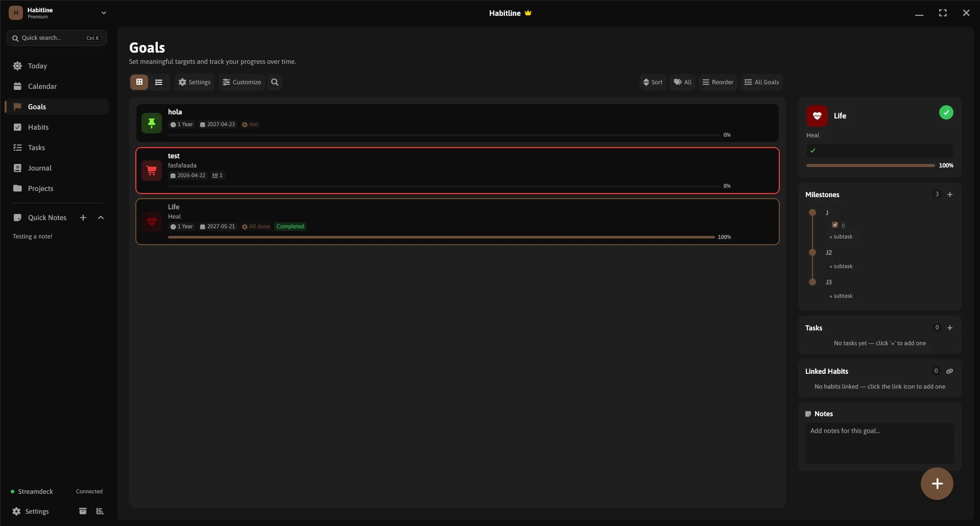The height and width of the screenshot is (526, 980).
Task: Click the J2 milestone timeline dot
Action: click(812, 252)
